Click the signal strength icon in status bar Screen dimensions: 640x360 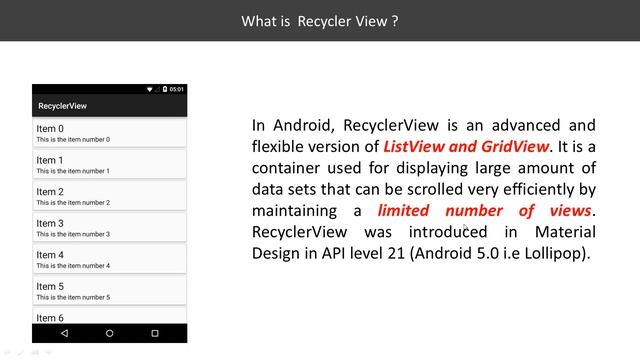[x=158, y=89]
